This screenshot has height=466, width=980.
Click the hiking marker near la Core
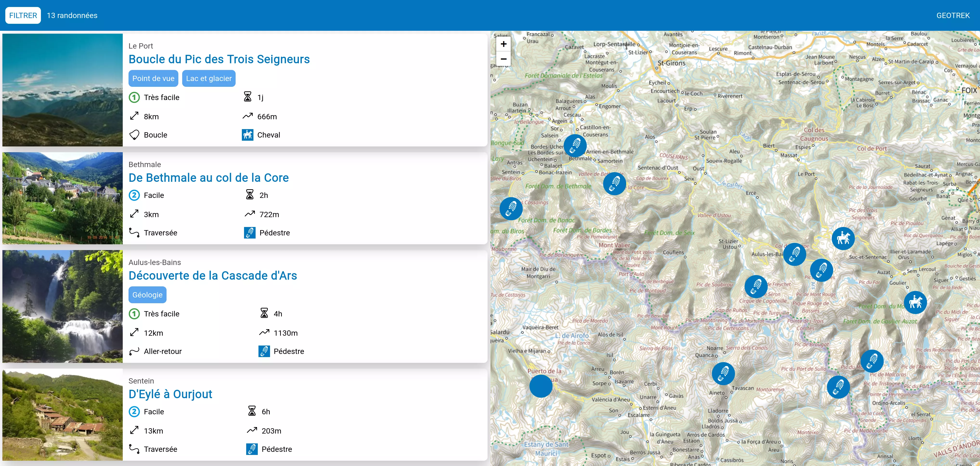(614, 184)
